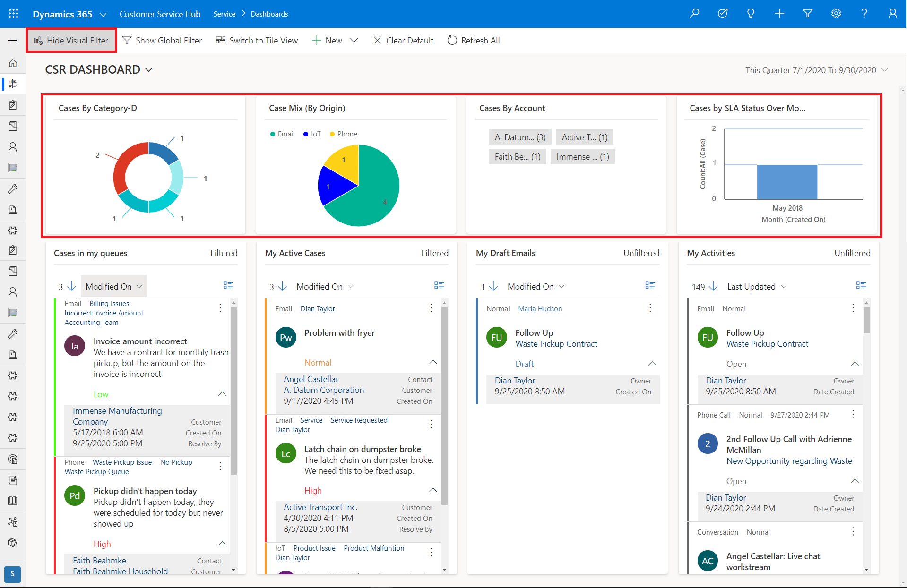Open the app launcher waffle icon

[13, 14]
